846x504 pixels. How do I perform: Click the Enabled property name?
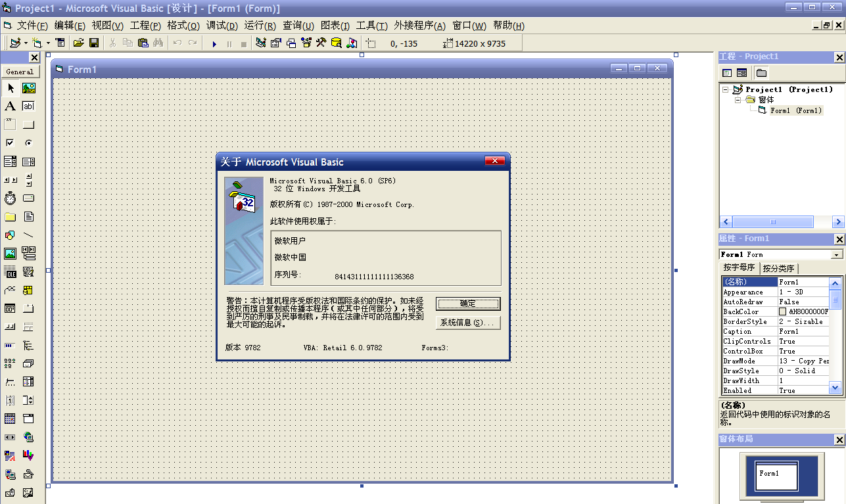[738, 390]
